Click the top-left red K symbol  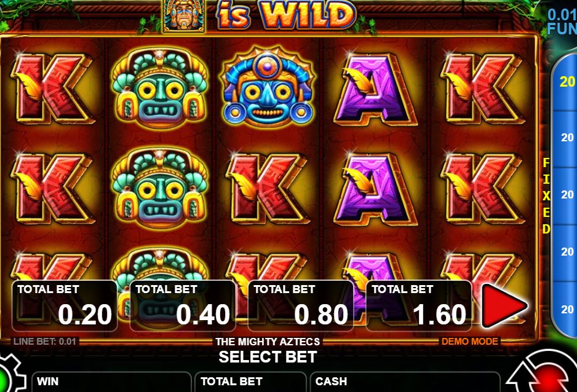(52, 88)
